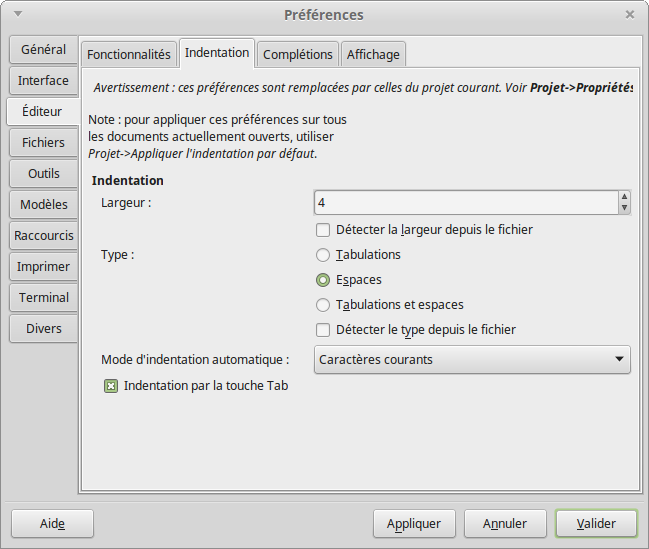649x549 pixels.
Task: Go to the Général preferences section
Action: (x=43, y=49)
